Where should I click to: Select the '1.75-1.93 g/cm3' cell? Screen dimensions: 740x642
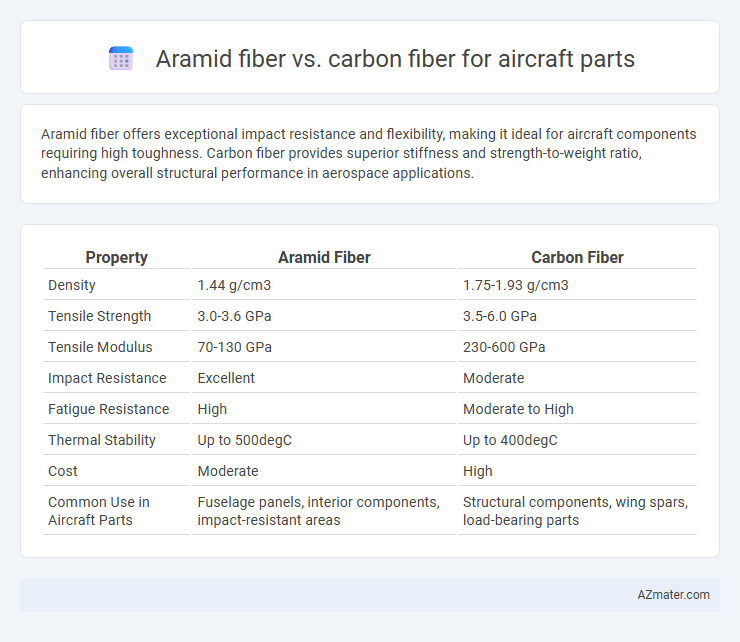coord(515,285)
